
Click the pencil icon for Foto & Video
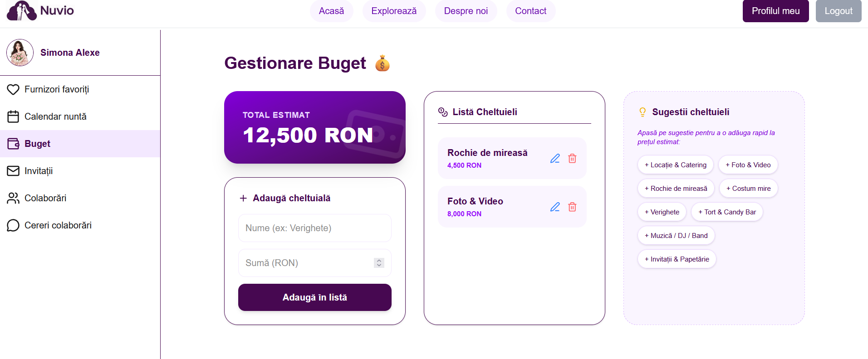555,207
